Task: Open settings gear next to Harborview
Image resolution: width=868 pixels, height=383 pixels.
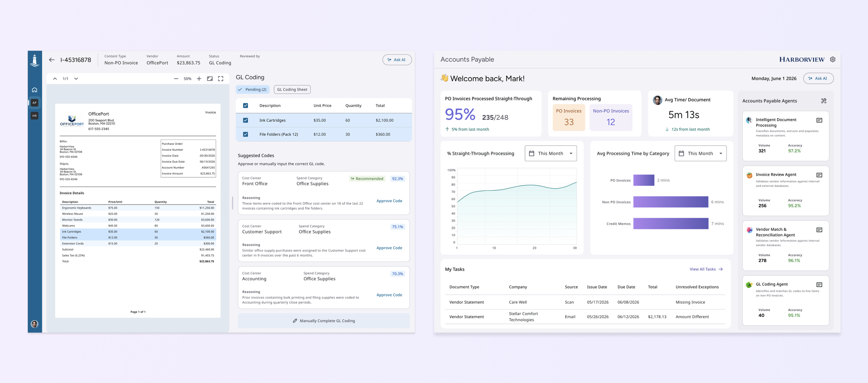Action: 833,59
